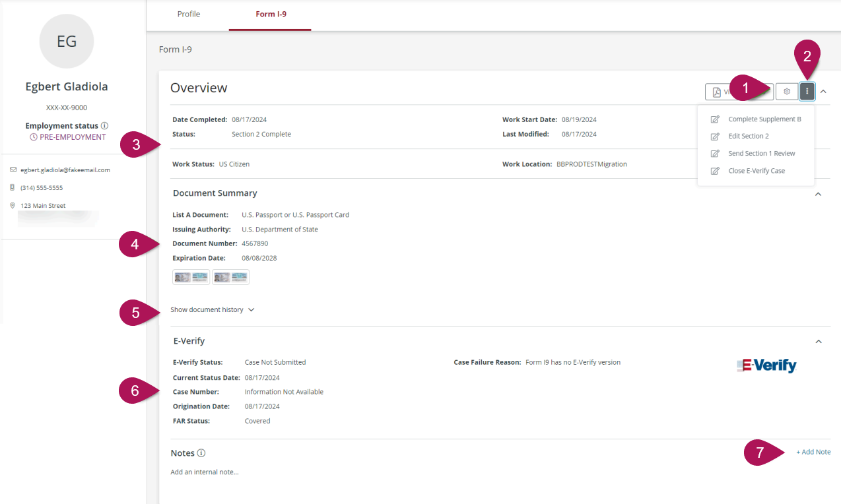Viewport: 841px width, 504px height.
Task: Click the EG avatar circle
Action: 67,42
